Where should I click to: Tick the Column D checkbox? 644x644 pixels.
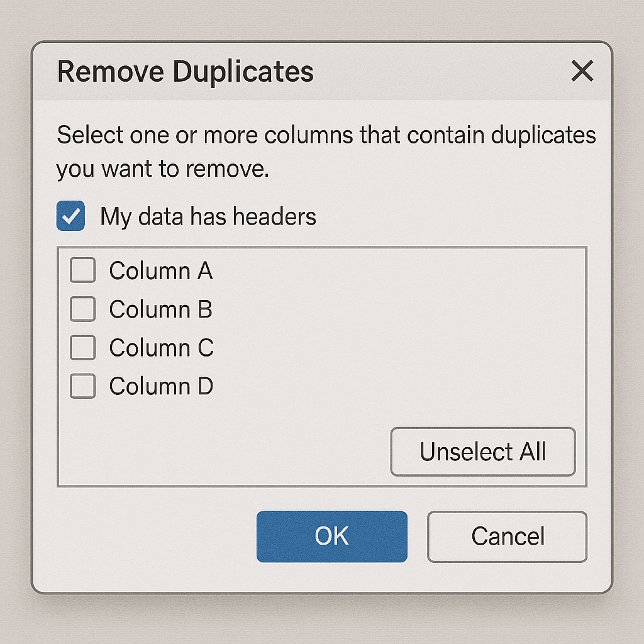(82, 386)
